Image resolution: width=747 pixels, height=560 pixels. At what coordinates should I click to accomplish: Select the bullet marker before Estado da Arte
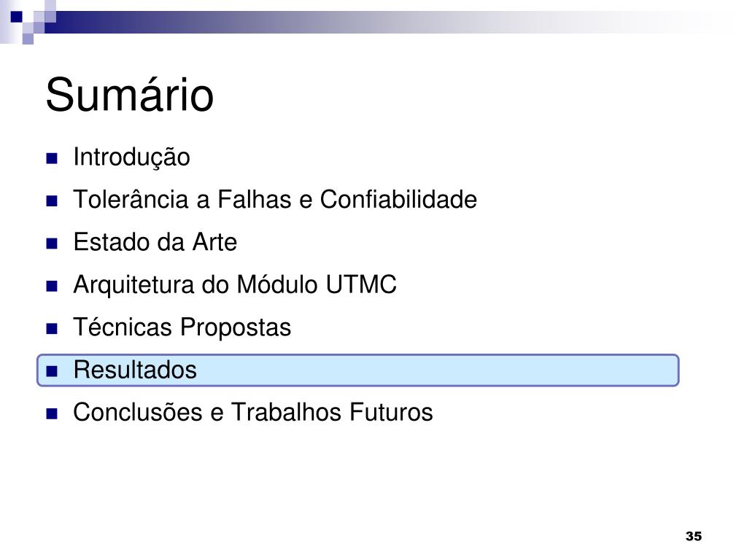(52, 244)
